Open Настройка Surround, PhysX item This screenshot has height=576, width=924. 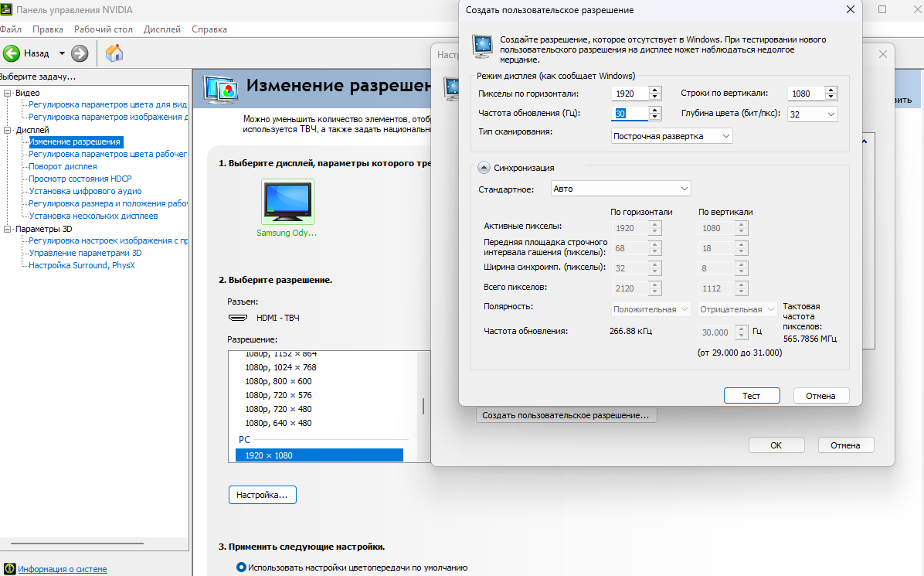tap(82, 265)
